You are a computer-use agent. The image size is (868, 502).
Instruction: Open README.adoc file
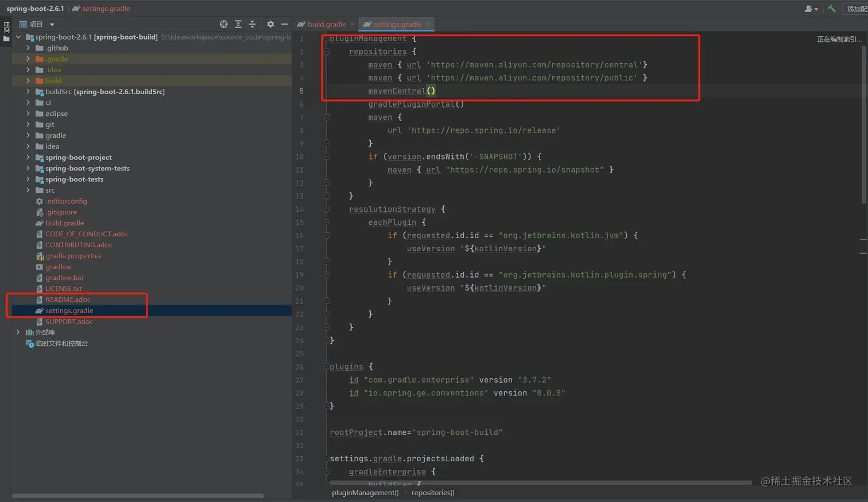tap(68, 299)
